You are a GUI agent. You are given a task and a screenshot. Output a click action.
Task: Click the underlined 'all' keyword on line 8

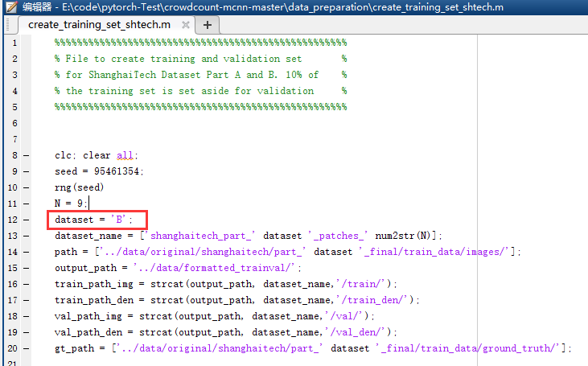(x=125, y=155)
